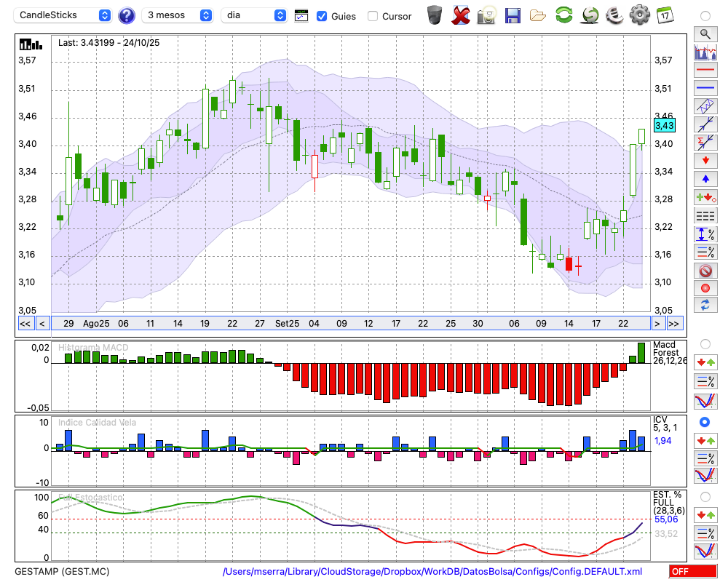Click the blue floppy disk save icon
The height and width of the screenshot is (582, 728).
coord(513,15)
